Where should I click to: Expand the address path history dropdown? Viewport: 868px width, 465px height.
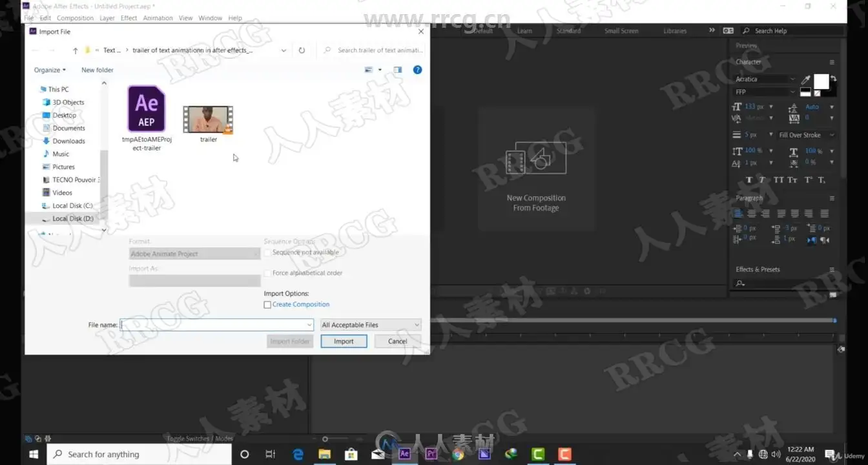pyautogui.click(x=284, y=50)
